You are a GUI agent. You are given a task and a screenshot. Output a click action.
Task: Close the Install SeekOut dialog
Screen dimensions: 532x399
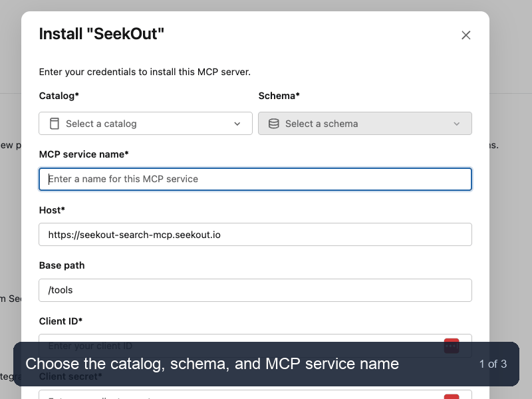[x=466, y=35]
